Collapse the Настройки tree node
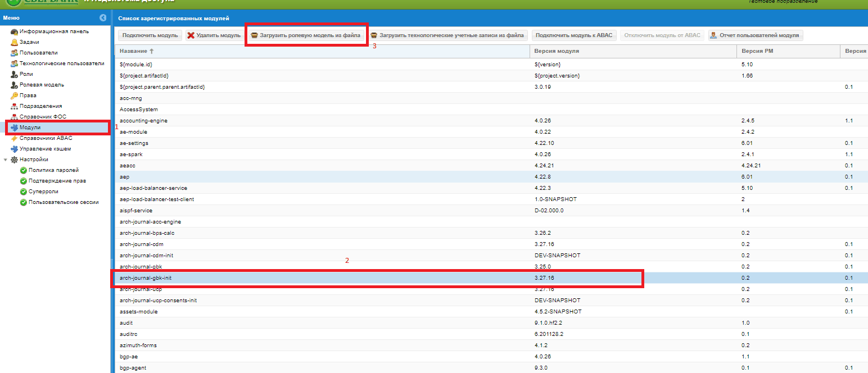The width and height of the screenshot is (868, 373). point(6,160)
